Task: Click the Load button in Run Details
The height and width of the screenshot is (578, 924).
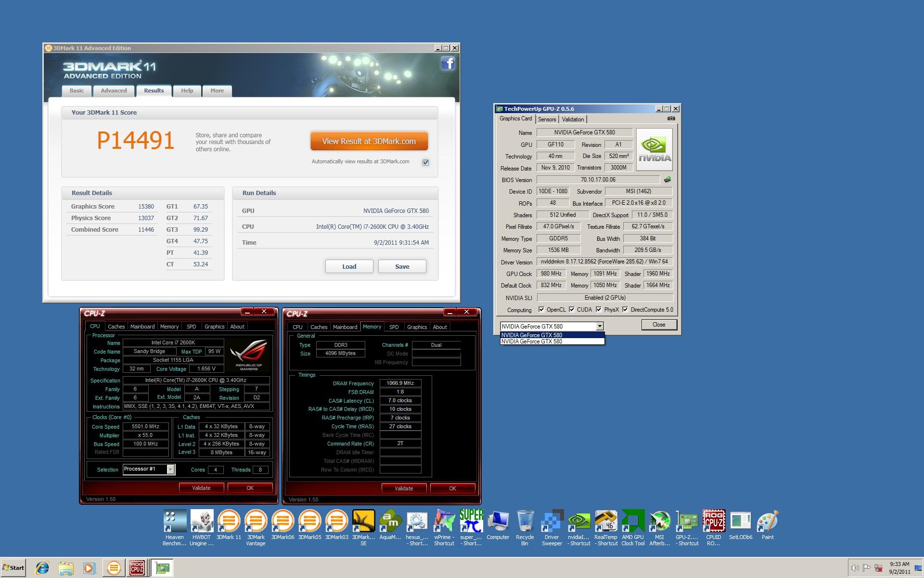Action: pos(349,266)
